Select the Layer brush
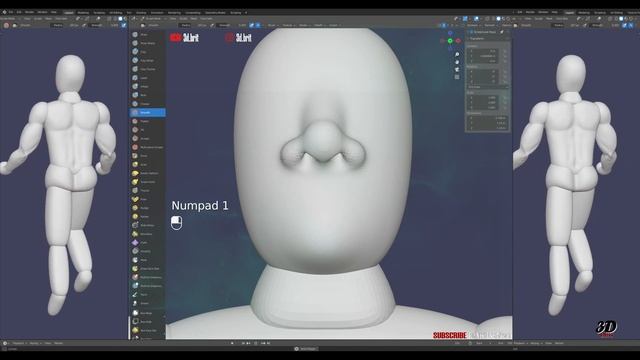 [147, 78]
